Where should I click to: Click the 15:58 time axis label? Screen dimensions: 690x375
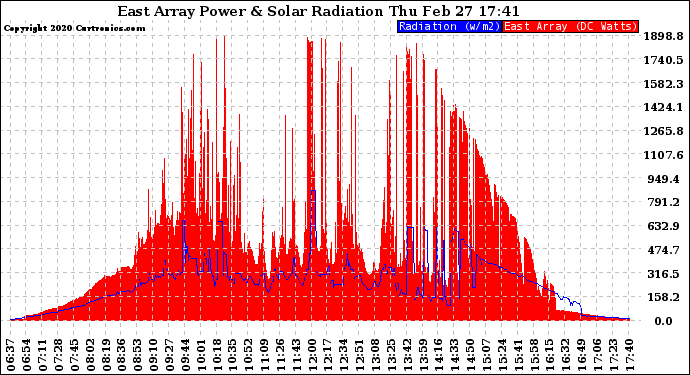click(x=534, y=355)
